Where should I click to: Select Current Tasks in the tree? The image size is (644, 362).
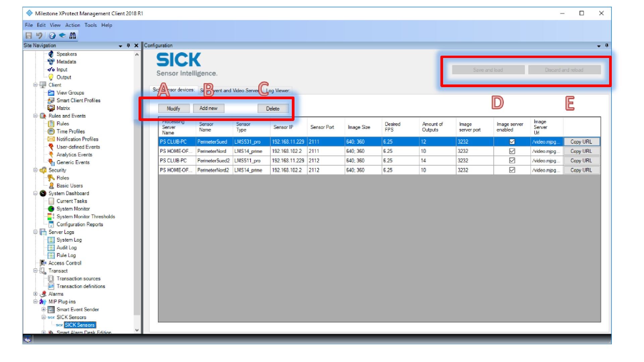tap(72, 201)
